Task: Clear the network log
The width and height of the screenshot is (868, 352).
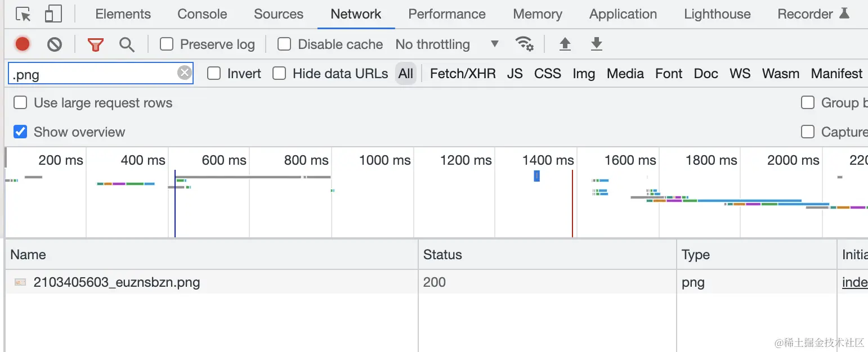Action: tap(55, 44)
